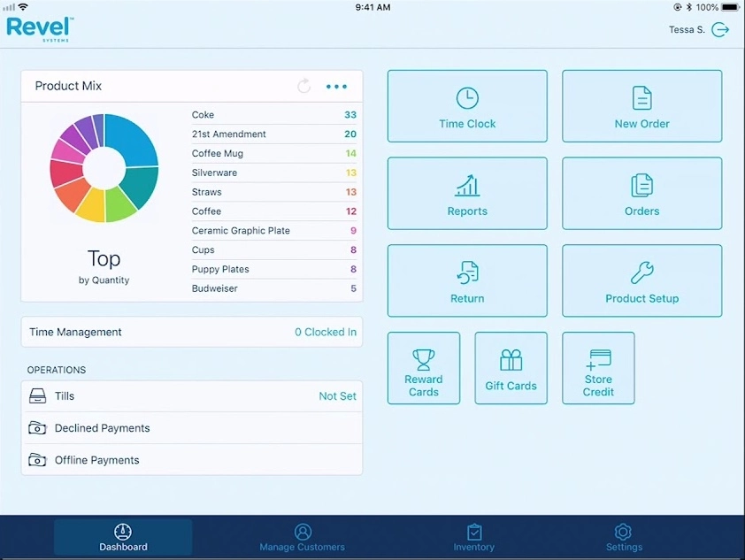Click the Tessa S. user name
Viewport: 745px width, 560px height.
(x=687, y=29)
